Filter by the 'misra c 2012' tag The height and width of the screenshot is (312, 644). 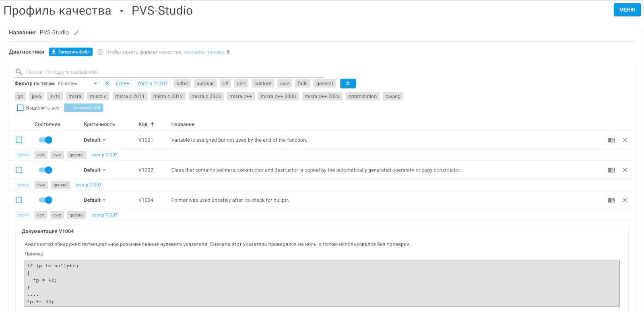168,97
